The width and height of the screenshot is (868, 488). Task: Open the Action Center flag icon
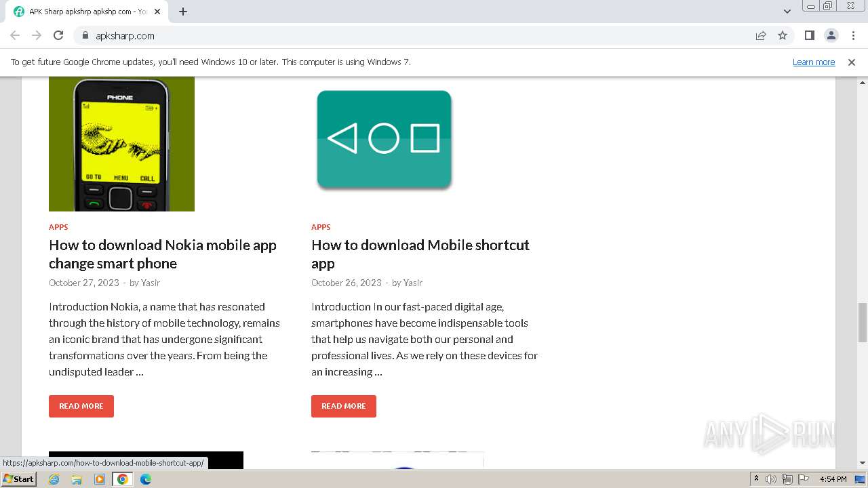(804, 479)
